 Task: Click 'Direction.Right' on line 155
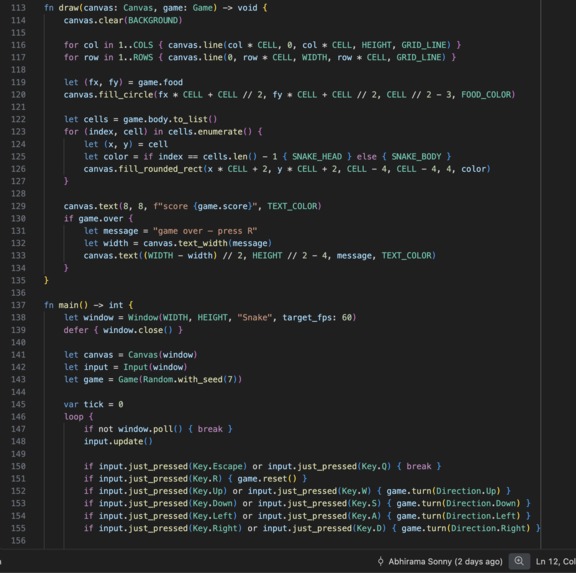[490, 528]
